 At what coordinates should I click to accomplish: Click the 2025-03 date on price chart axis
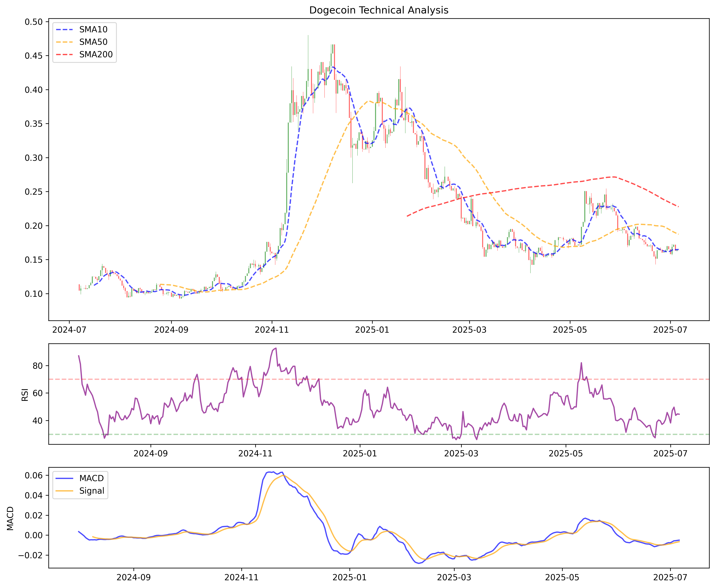[469, 330]
